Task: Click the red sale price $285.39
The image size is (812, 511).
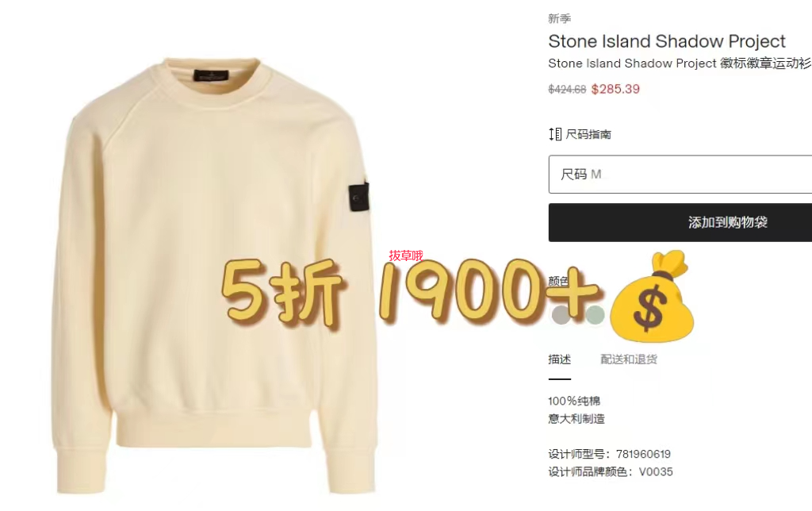Action: 615,89
